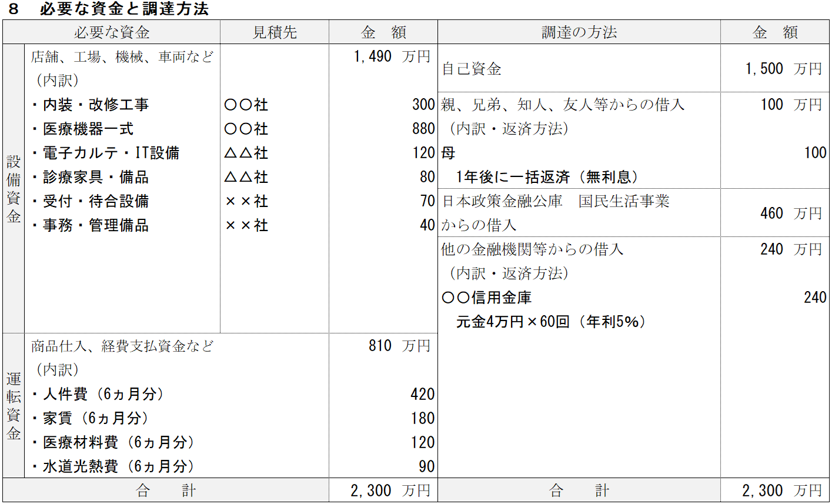
Task: Click the 人件費（6ヵ月分） amount 420
Action: click(422, 394)
